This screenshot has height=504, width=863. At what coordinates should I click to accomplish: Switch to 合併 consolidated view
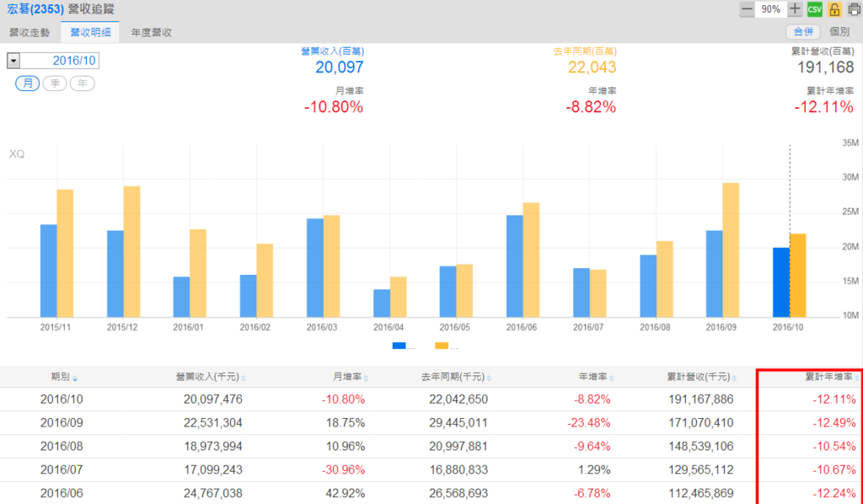803,32
